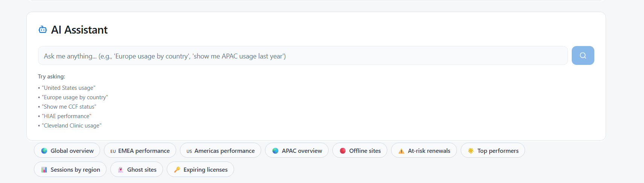The image size is (644, 183).
Task: Click the search magnifier button
Action: [583, 55]
